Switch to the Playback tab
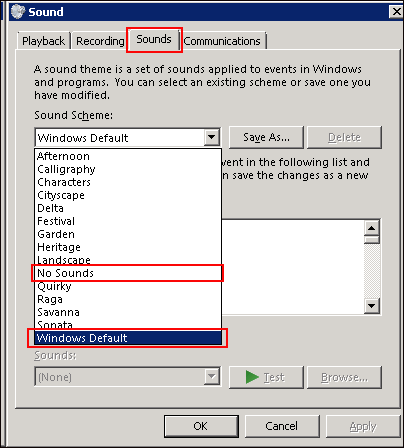This screenshot has height=448, width=404. 43,41
